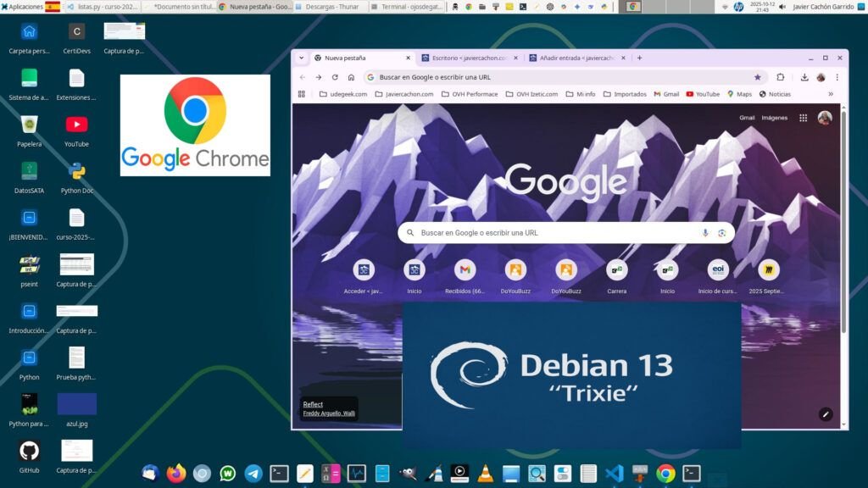868x488 pixels.
Task: Open the Gmail link at top right
Action: click(x=747, y=118)
